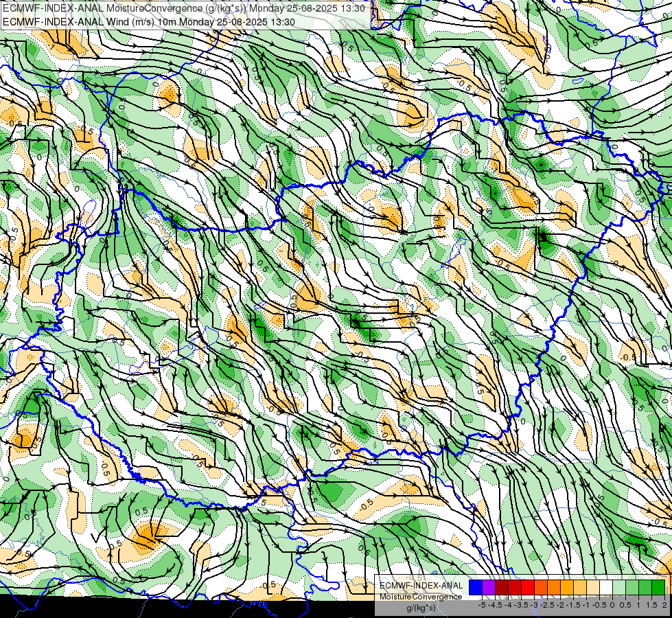Viewport: 672px width, 618px height.
Task: Click the "-4.5" tick label on the legend
Action: coord(495,605)
